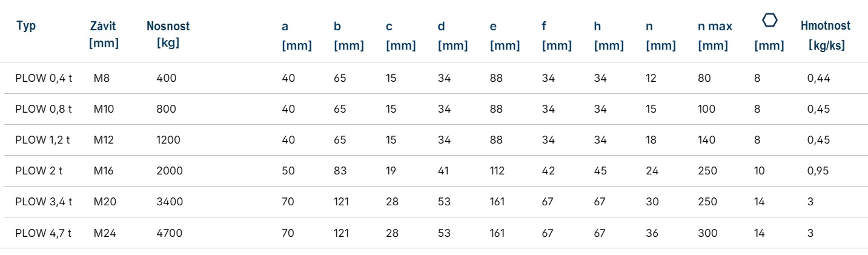Click the Nosnost [kg] column header

tap(168, 35)
